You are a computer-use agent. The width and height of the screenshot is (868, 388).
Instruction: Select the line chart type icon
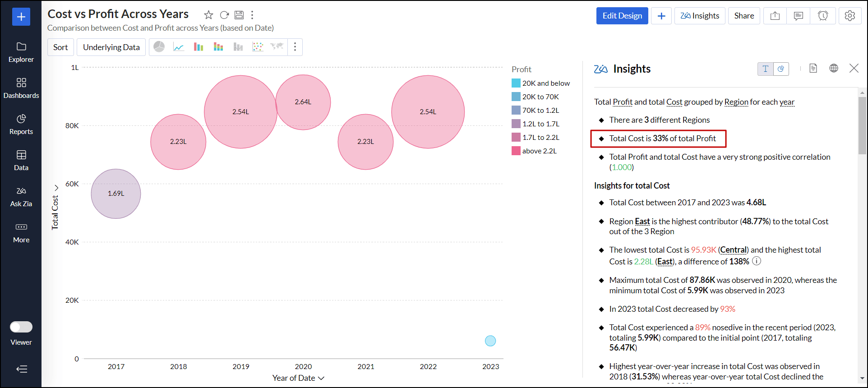pos(179,47)
